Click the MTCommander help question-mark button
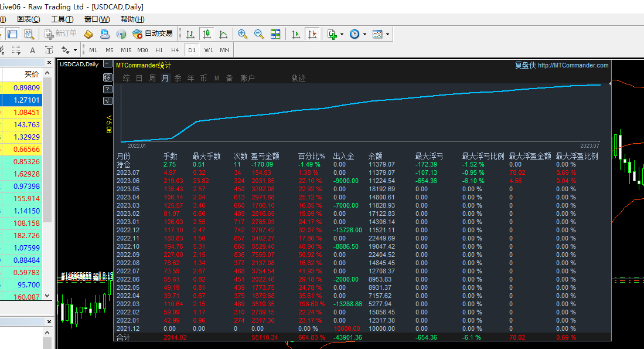 pos(107,89)
